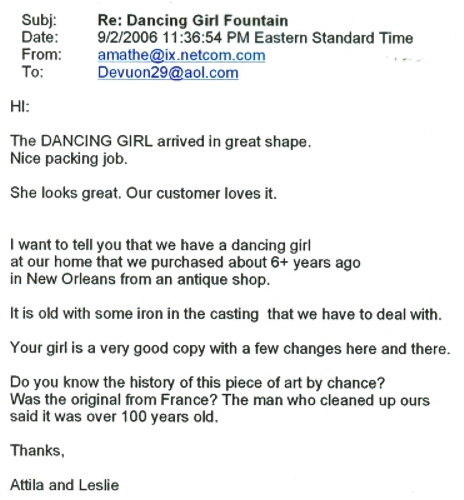This screenshot has width=464, height=500.
Task: Click the Thanks, closing line
Action: 37,451
